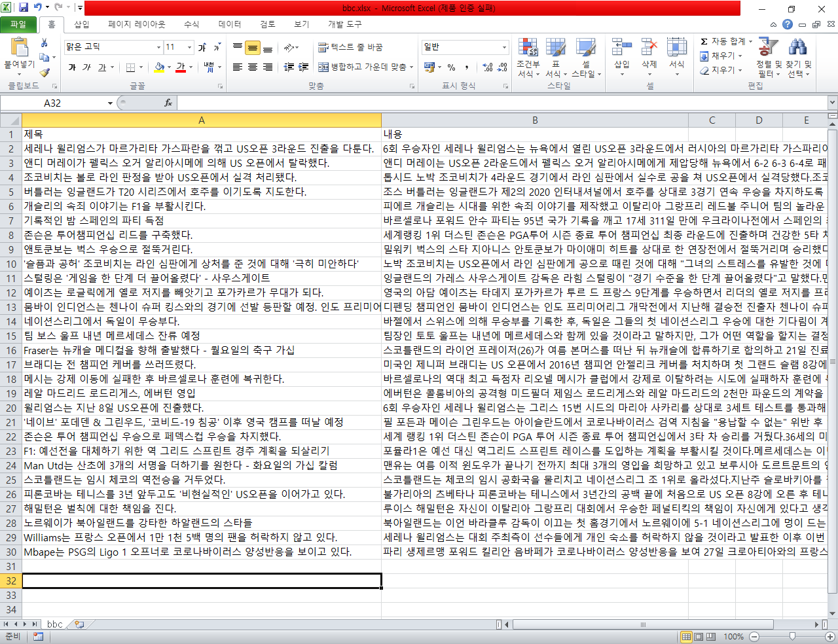Center text horizontally
This screenshot has height=644, width=838.
[253, 67]
